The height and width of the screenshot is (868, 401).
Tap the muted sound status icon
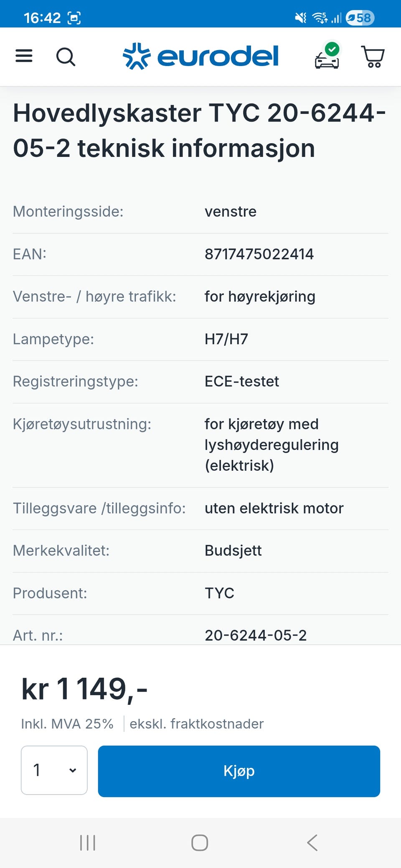[300, 18]
